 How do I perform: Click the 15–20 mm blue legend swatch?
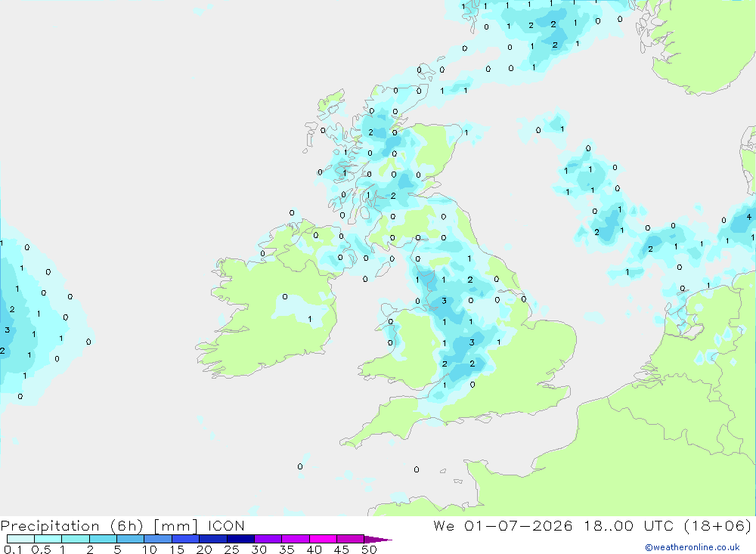[x=186, y=539]
